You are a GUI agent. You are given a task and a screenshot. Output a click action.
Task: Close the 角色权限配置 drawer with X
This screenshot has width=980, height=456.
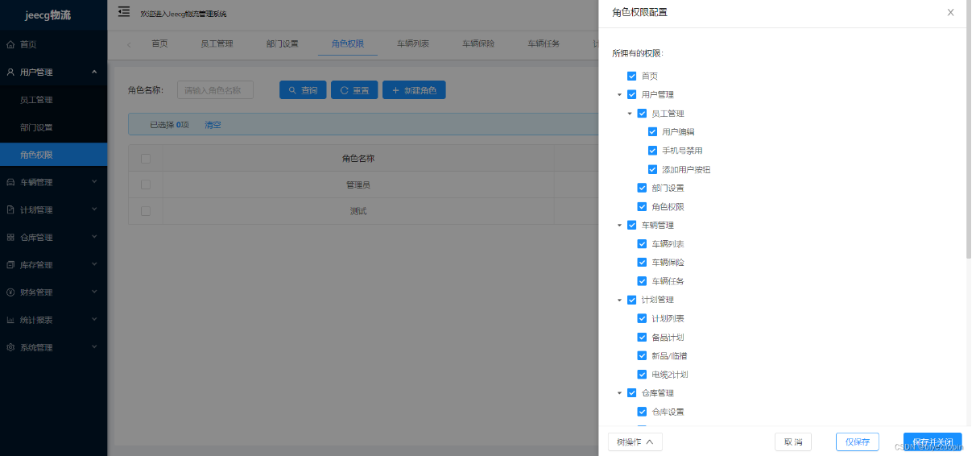pyautogui.click(x=950, y=12)
